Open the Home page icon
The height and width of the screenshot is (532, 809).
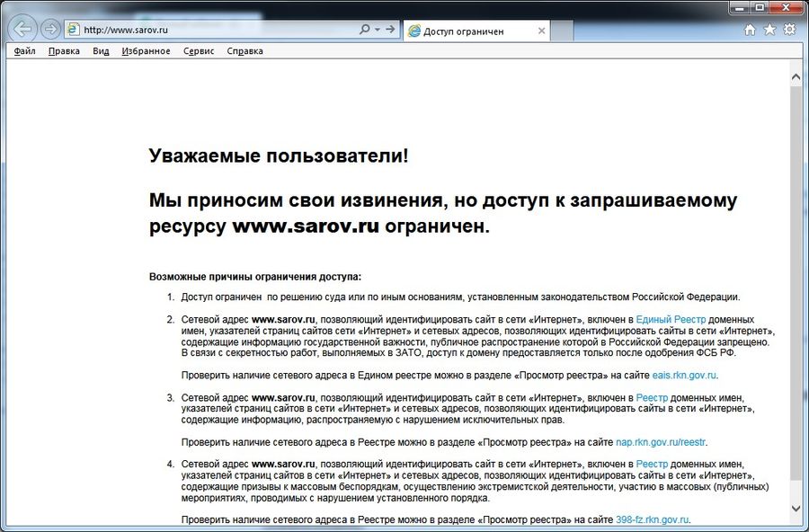click(751, 30)
